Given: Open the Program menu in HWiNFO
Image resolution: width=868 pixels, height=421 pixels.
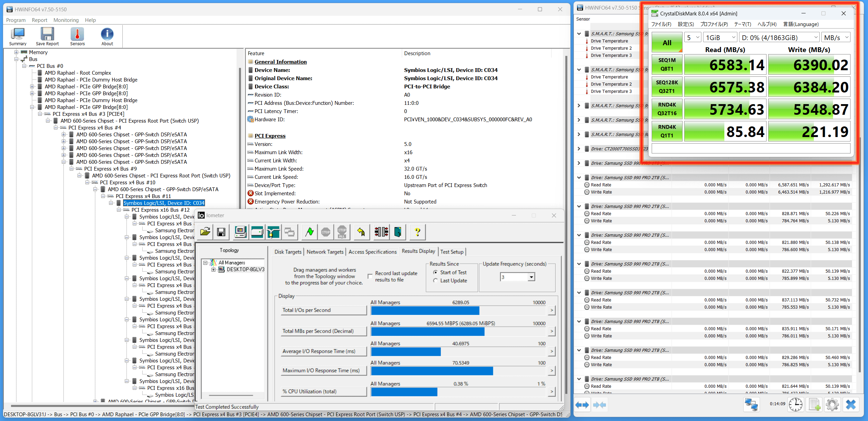Looking at the screenshot, I should (x=16, y=20).
